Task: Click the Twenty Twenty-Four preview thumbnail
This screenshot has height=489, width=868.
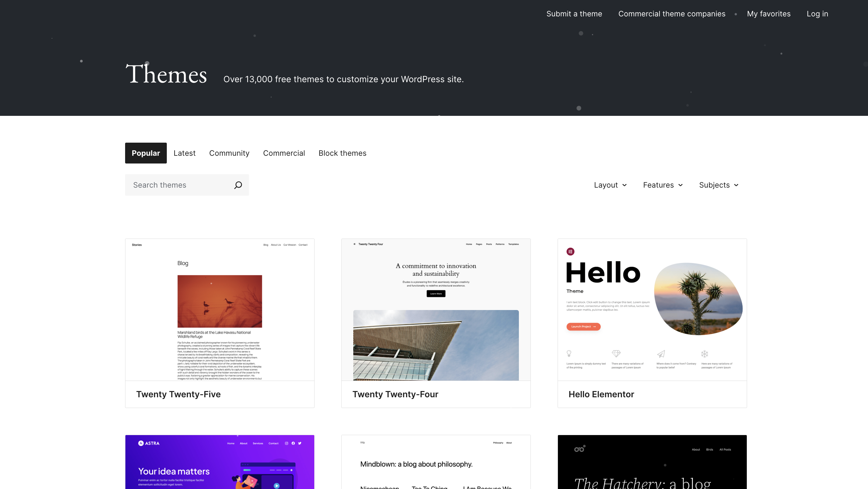Action: click(x=436, y=310)
